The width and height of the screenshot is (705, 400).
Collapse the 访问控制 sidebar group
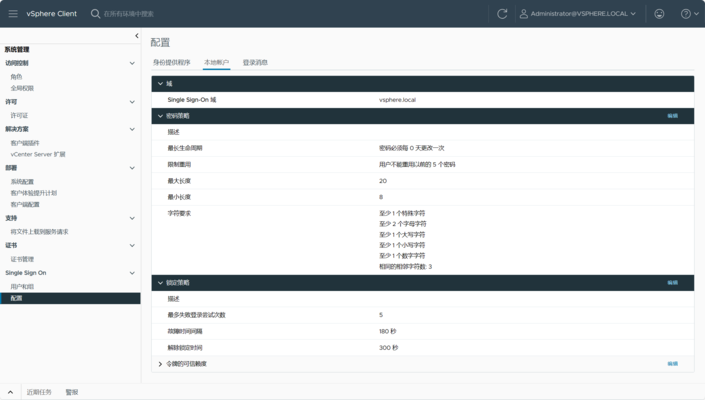(132, 63)
